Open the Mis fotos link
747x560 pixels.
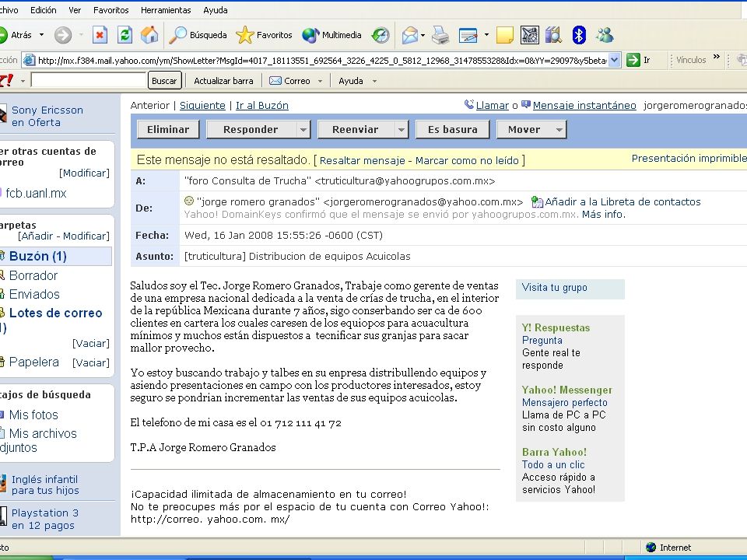33,415
